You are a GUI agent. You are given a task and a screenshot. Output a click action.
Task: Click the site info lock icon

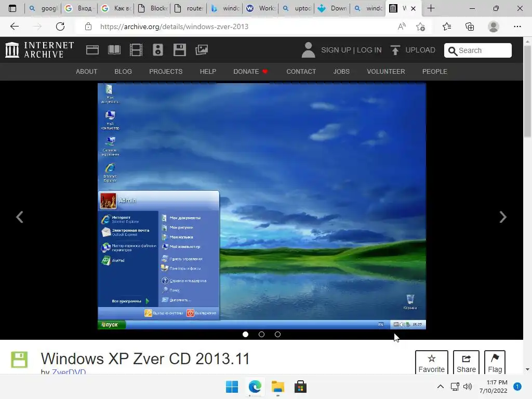(88, 26)
